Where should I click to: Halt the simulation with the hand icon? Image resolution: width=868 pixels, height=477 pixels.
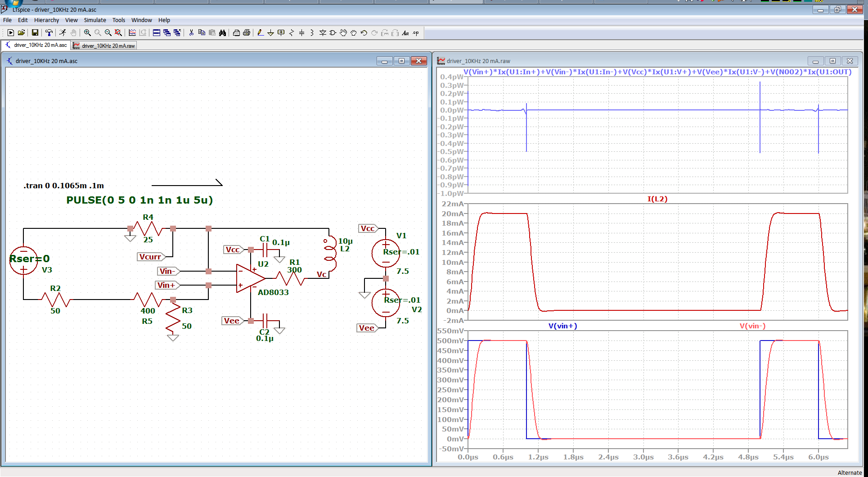pos(73,32)
